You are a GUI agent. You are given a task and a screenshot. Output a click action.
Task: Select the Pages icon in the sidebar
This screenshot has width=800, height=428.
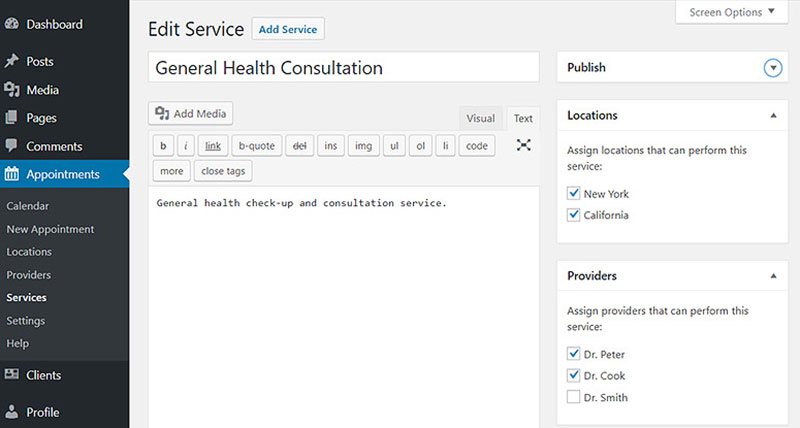(11, 118)
